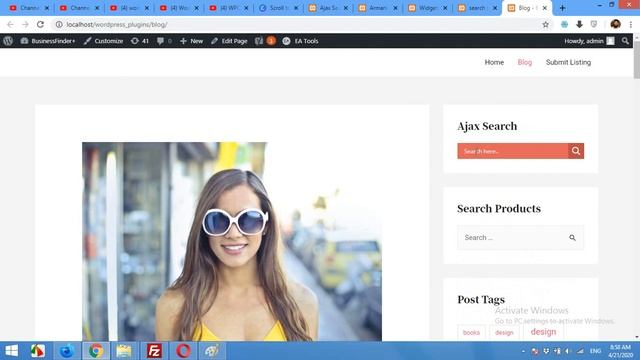Screen dimensions: 640x360
Task: Open the Chrome three-dot menu
Action: (631, 24)
